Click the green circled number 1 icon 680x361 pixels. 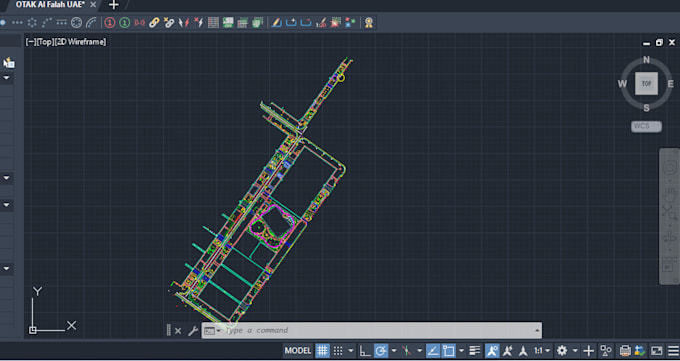click(124, 22)
